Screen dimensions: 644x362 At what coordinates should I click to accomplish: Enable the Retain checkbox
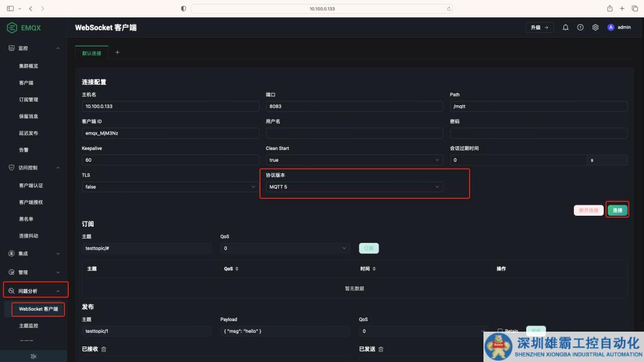coord(500,331)
